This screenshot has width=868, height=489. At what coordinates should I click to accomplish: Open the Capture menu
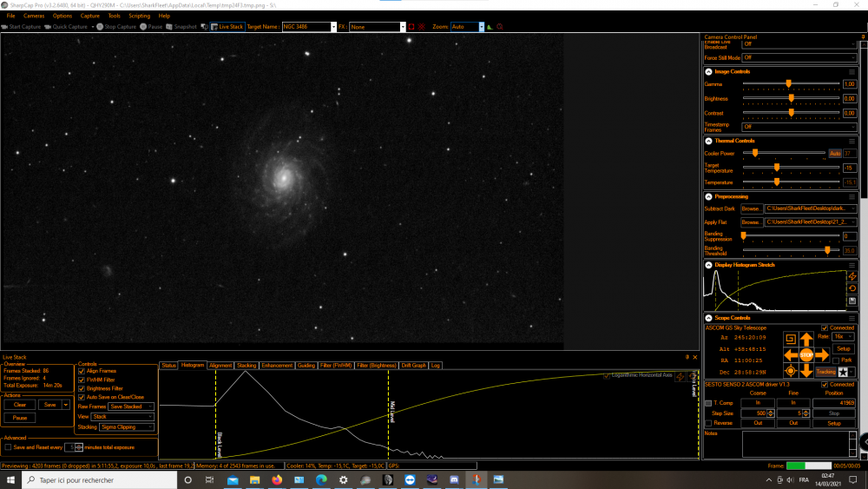89,16
